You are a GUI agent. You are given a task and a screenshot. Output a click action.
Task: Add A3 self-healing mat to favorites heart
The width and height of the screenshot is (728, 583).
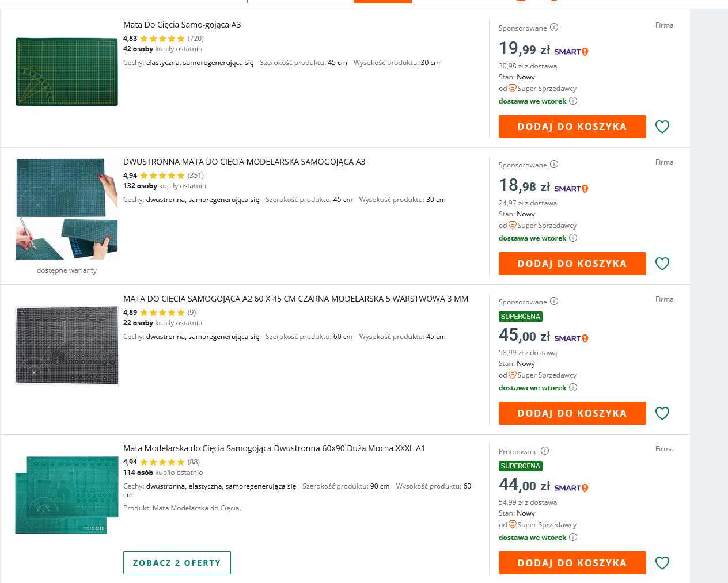tap(662, 127)
